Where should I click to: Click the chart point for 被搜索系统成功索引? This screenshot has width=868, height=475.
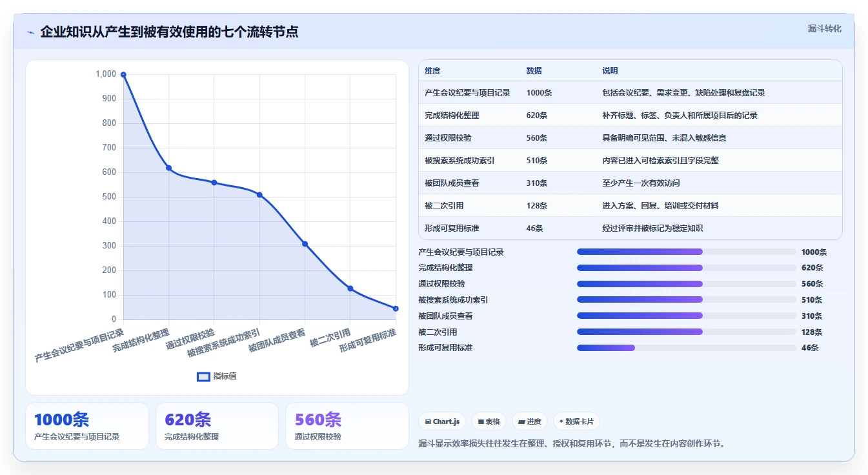pos(259,195)
